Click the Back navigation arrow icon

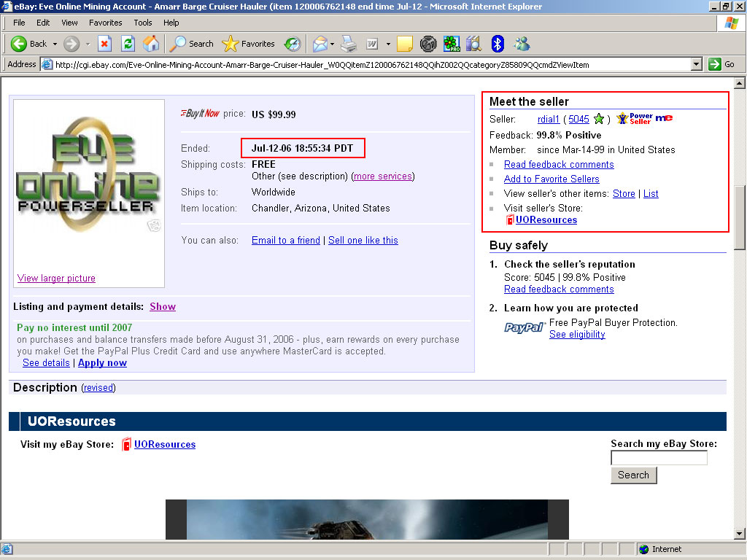pos(18,44)
